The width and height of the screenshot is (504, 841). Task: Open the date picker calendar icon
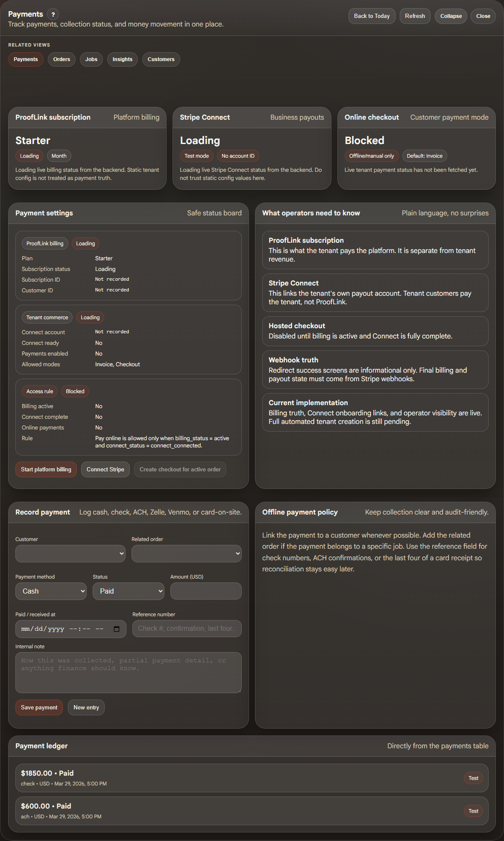coord(117,629)
